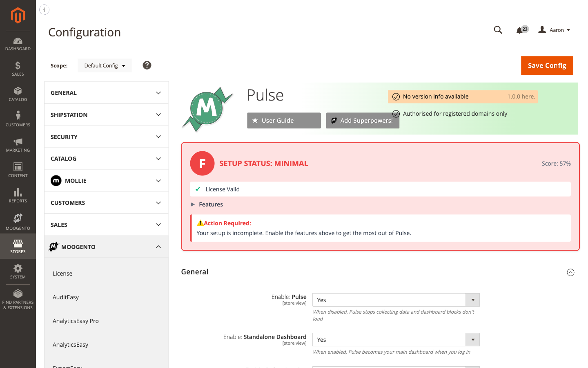The width and height of the screenshot is (588, 368).
Task: Open Find Partners & Extensions
Action: 18,300
